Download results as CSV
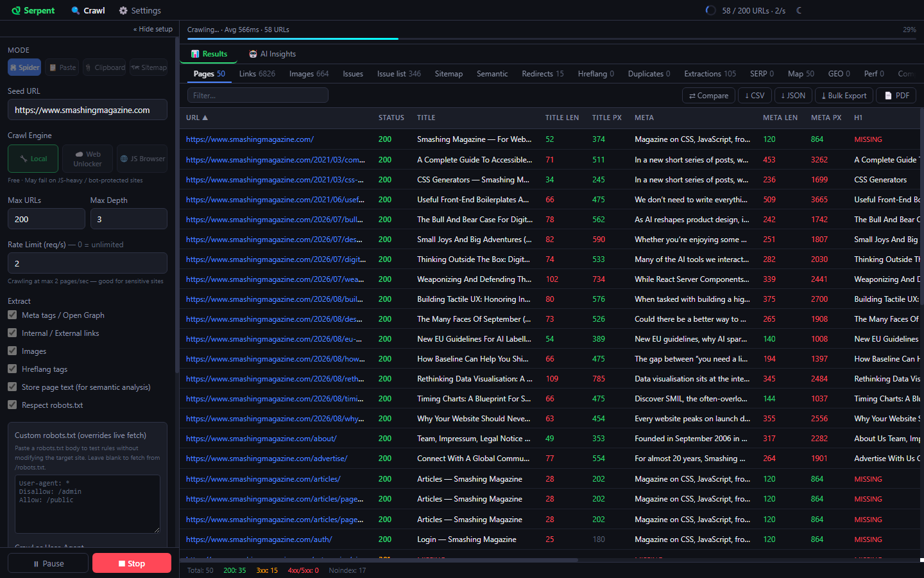Viewport: 924px width, 578px height. coord(755,95)
